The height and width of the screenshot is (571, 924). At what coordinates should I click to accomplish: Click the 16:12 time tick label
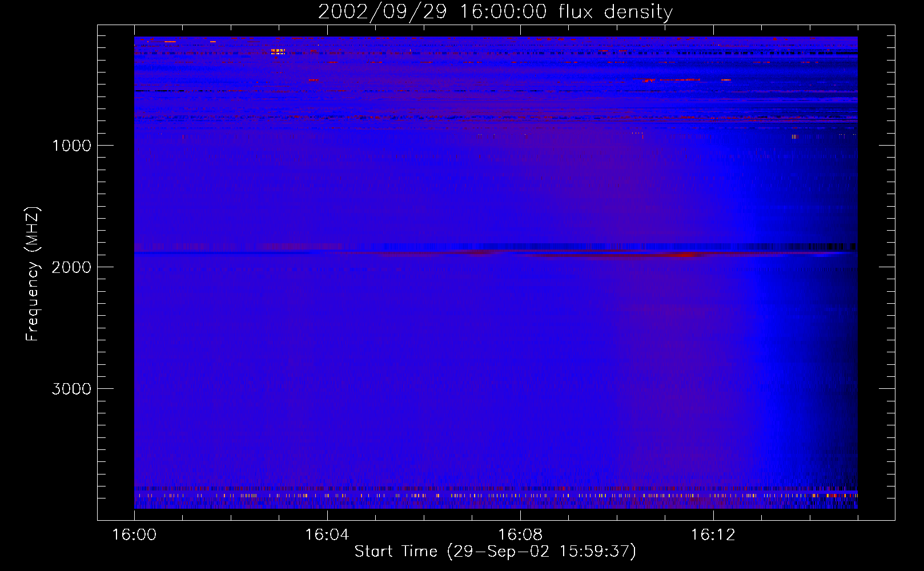coord(713,534)
